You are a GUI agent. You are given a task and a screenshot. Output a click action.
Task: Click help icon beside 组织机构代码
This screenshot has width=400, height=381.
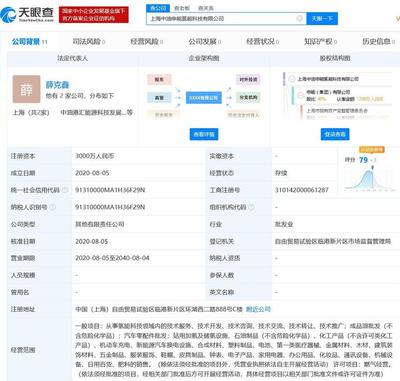click(x=251, y=207)
